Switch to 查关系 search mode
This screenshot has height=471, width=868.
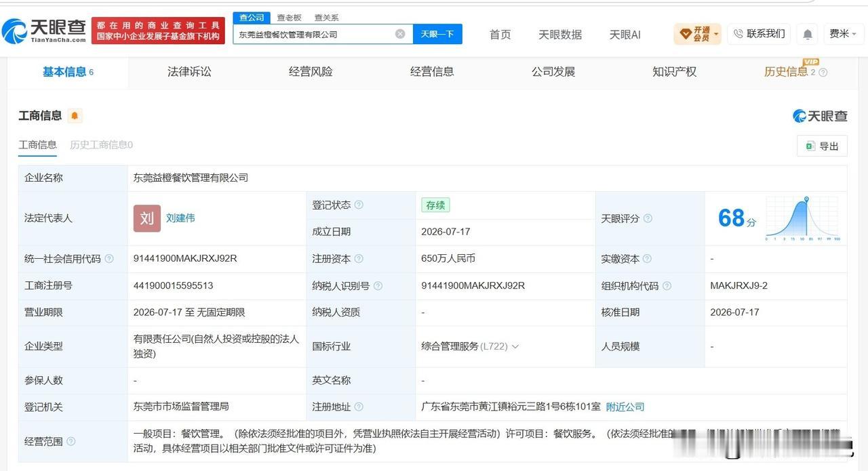pos(326,18)
